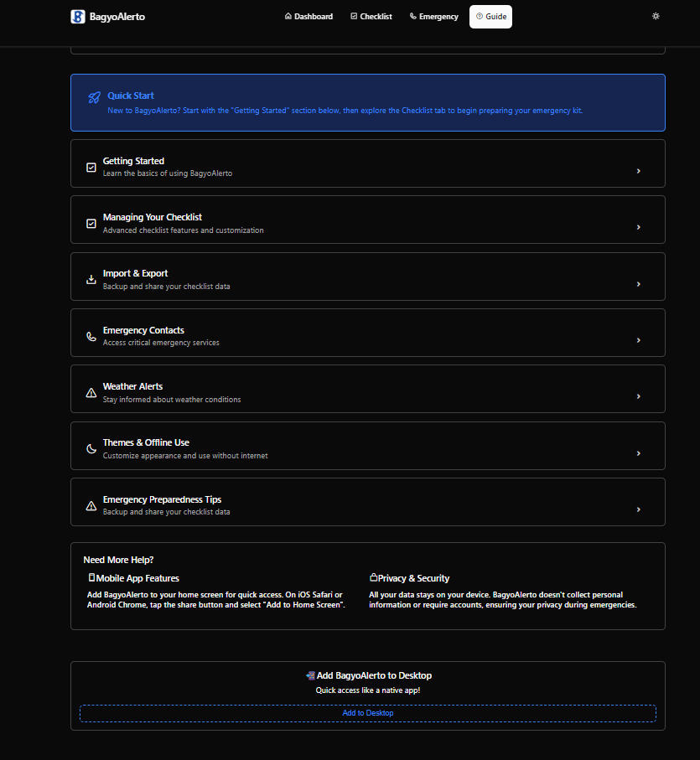Switch to the Checklist tab
700x760 pixels.
click(x=371, y=17)
